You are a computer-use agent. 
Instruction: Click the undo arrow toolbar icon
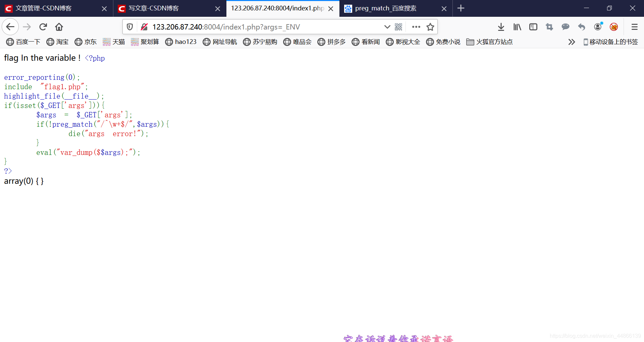pyautogui.click(x=582, y=27)
